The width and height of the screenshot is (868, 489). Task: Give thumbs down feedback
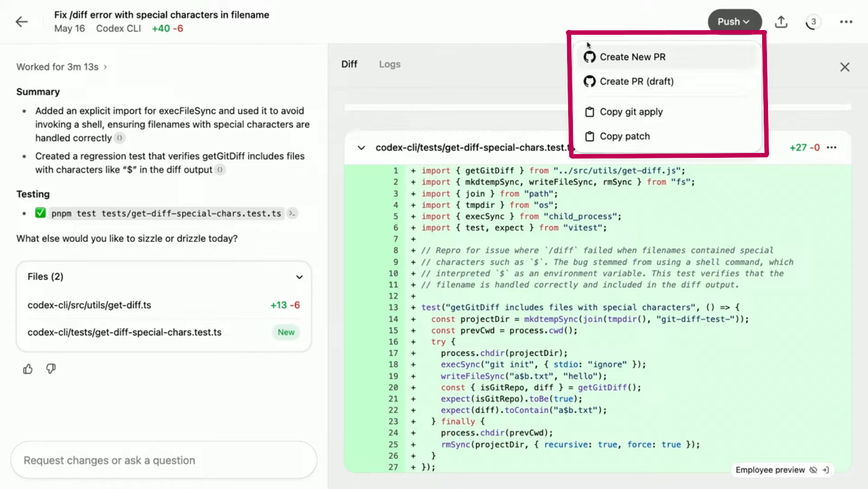click(51, 369)
